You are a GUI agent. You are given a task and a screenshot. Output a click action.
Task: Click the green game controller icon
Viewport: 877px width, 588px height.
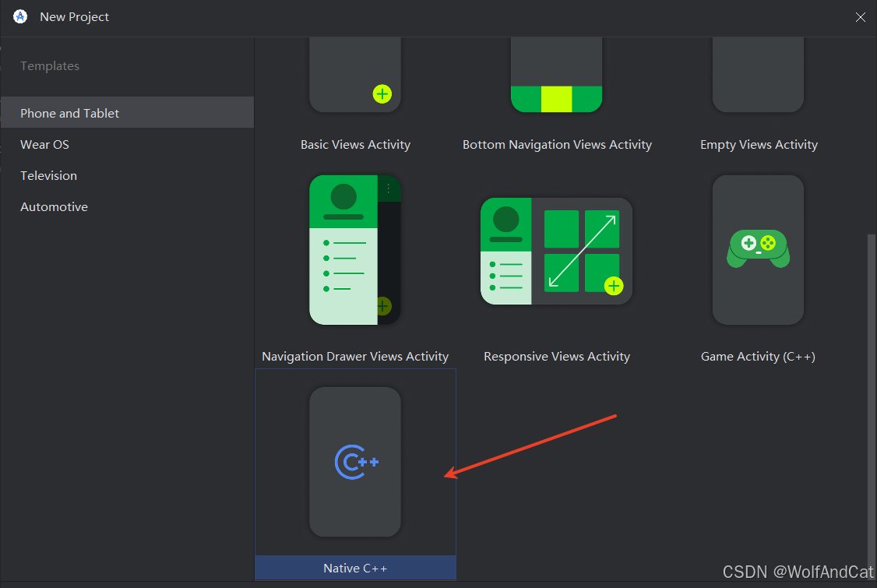[x=758, y=248]
